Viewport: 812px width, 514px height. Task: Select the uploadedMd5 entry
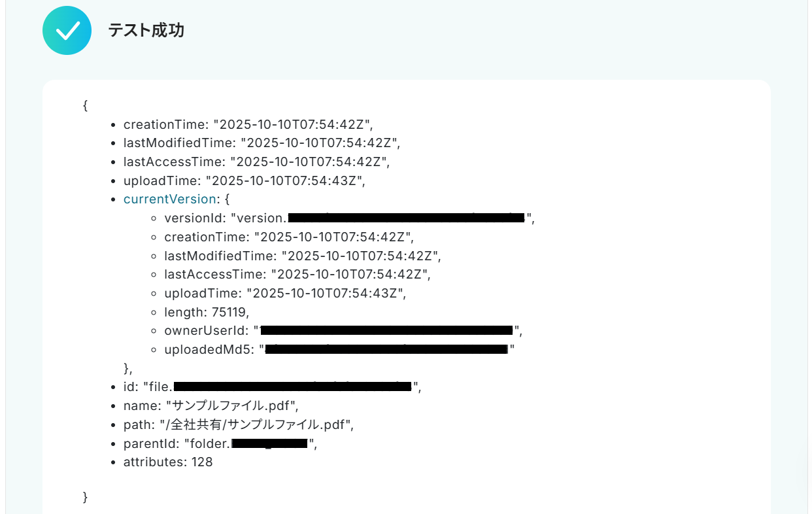coord(339,350)
